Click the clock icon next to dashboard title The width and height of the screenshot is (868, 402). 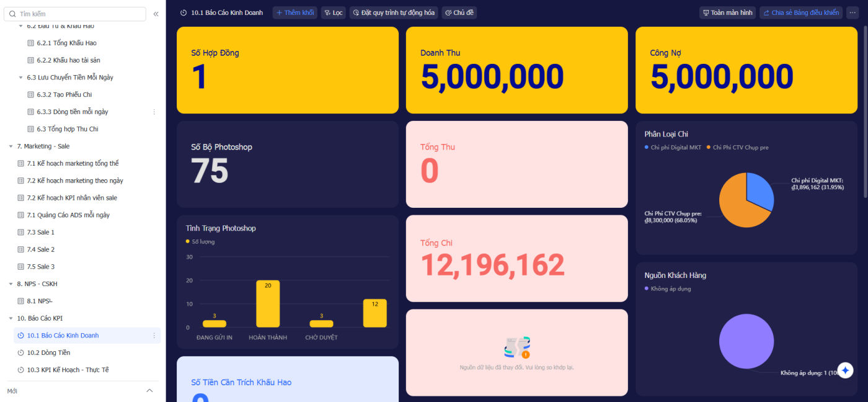click(184, 12)
